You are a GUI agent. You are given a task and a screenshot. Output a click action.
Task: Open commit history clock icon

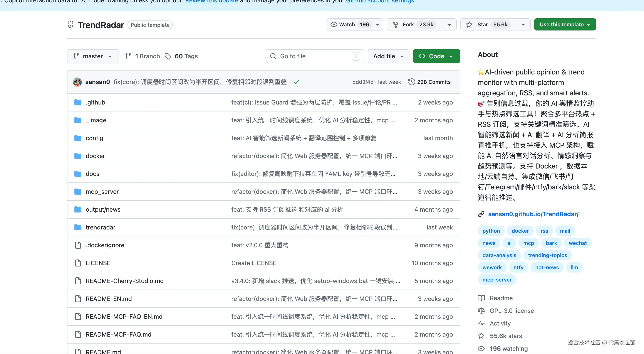coord(411,82)
